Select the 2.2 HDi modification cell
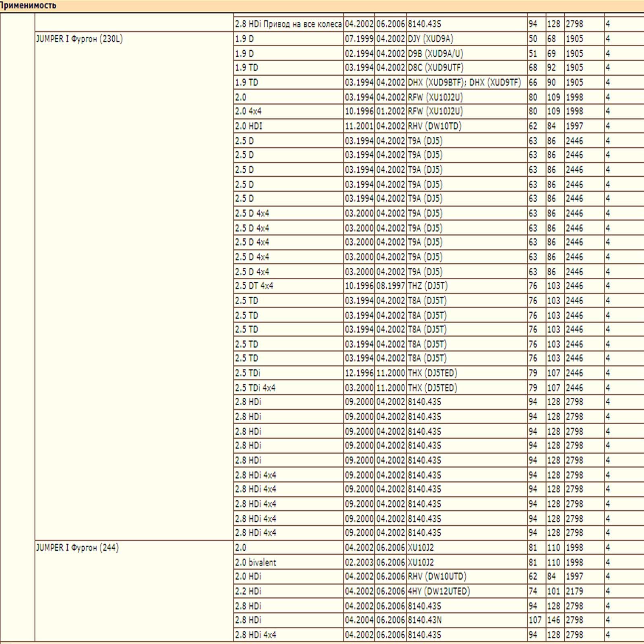Image resolution: width=644 pixels, height=644 pixels. pos(288,591)
